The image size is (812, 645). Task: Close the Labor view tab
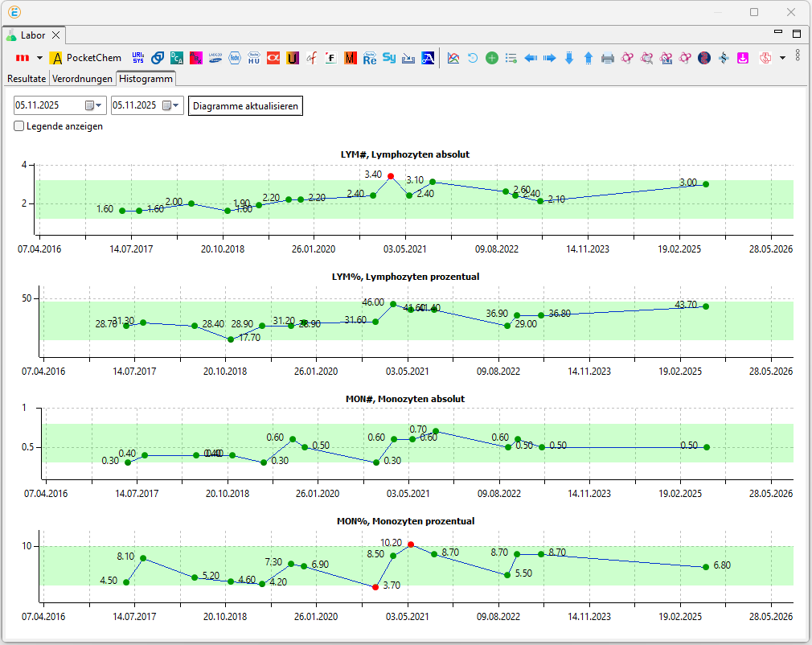[55, 35]
